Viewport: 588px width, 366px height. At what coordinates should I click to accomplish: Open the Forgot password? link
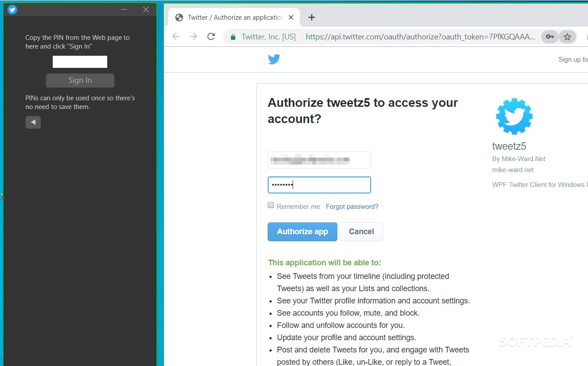pyautogui.click(x=352, y=207)
